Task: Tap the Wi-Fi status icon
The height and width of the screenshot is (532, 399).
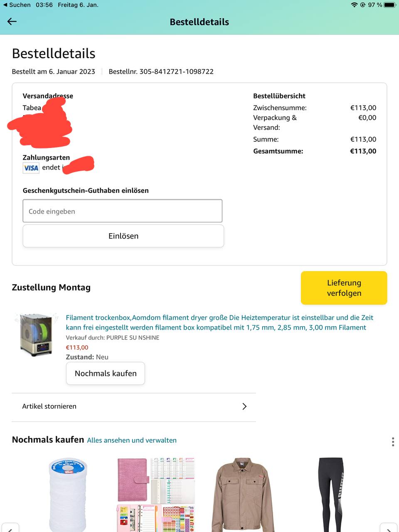Action: [354, 5]
